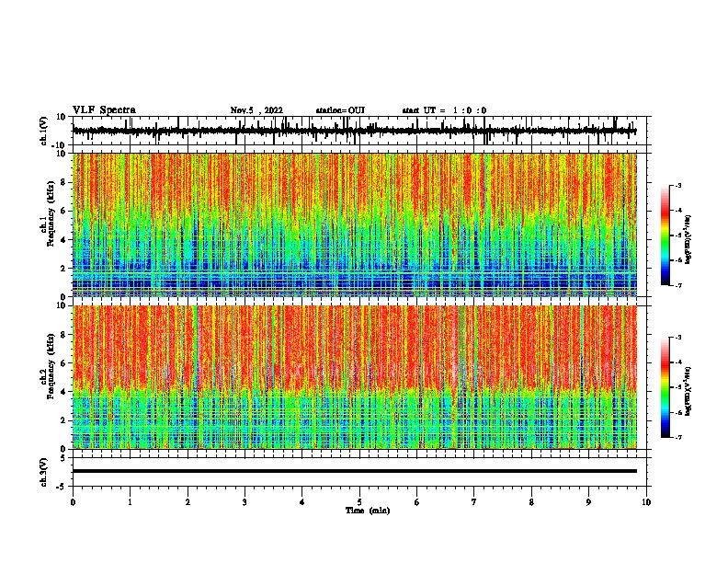Click the "-5" tick on ch.3 voltage axis
The width and height of the screenshot is (728, 563).
click(62, 486)
